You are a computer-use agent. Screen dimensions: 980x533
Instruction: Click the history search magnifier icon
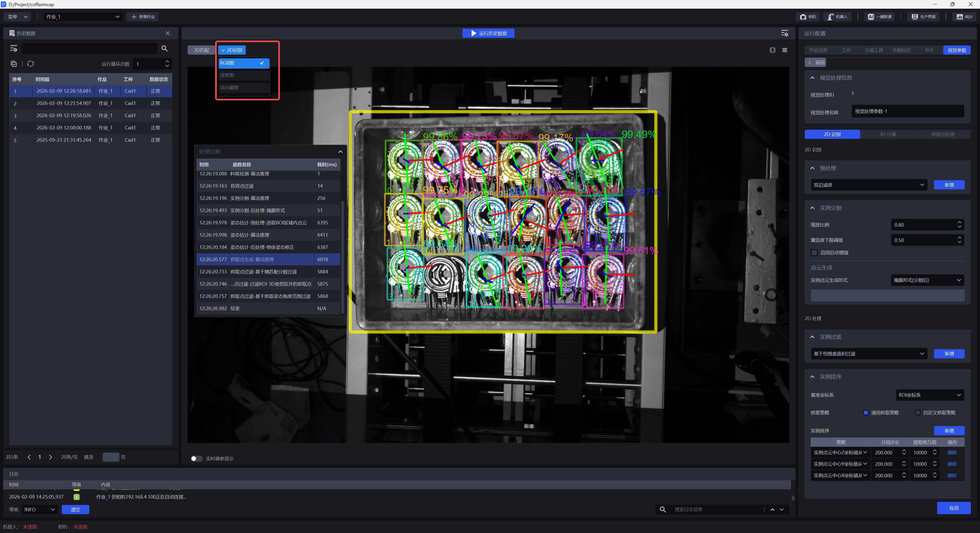(164, 48)
